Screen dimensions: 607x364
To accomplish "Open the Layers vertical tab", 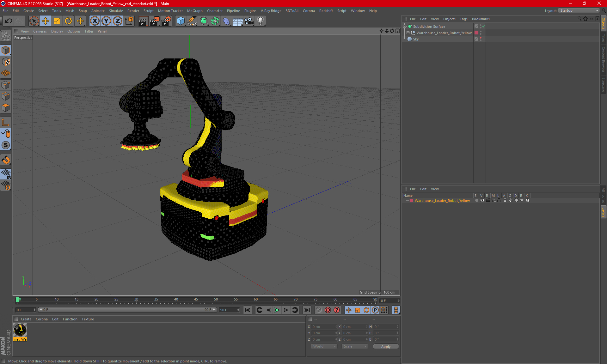I will coord(603,212).
